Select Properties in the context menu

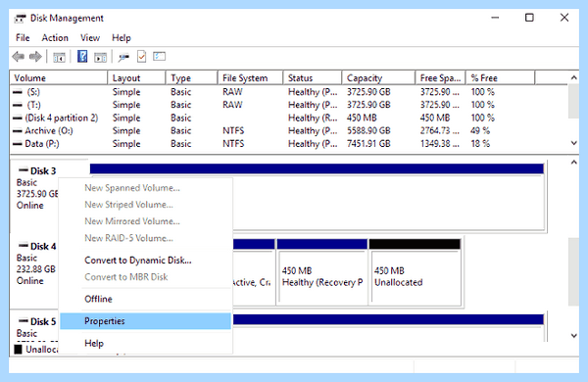click(145, 321)
